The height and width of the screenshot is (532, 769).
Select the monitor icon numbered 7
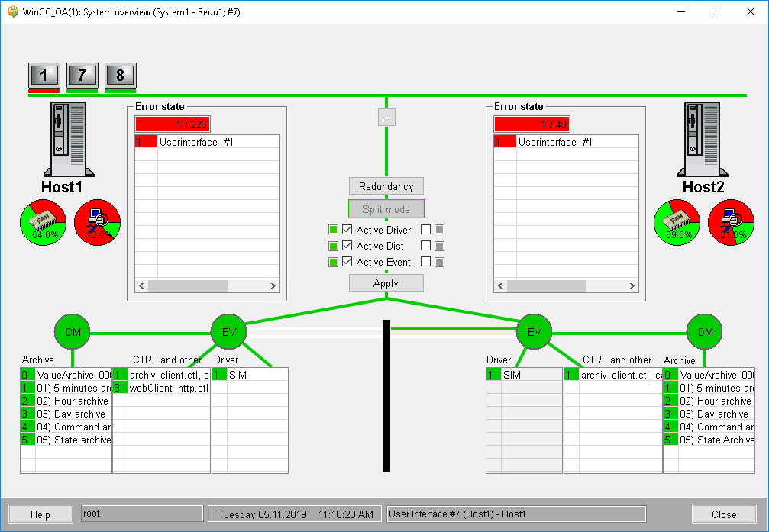pyautogui.click(x=82, y=75)
